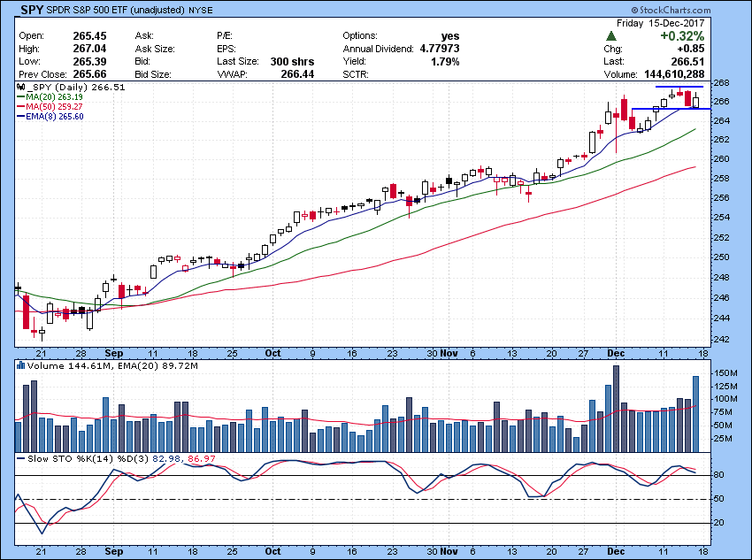
Task: Click the 50 stochastic axis label
Action: [x=719, y=499]
